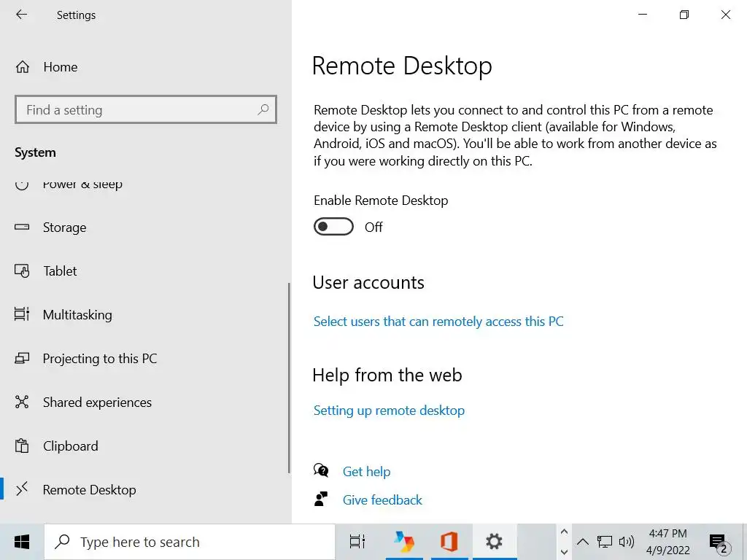Click the Home icon in sidebar
Screen dimensions: 747x560
23,67
